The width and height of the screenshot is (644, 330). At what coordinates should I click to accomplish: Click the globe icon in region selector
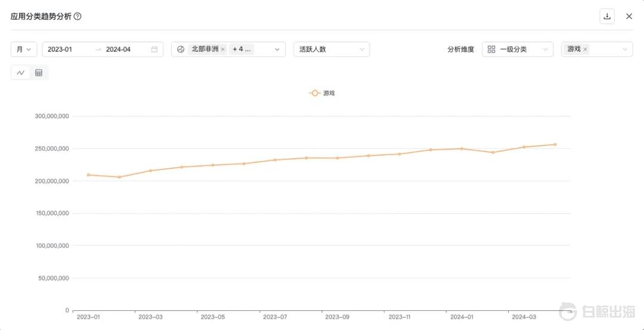(x=181, y=50)
